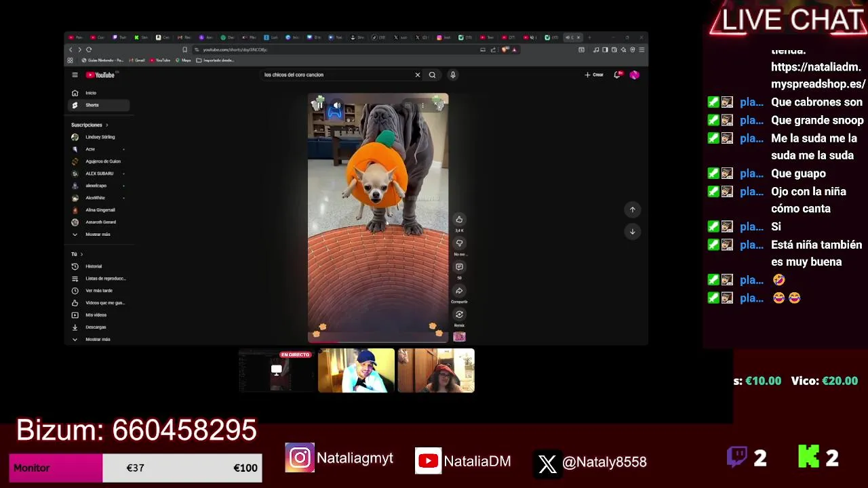Click the Brave shields icon
The width and height of the screenshot is (868, 488).
tap(506, 49)
